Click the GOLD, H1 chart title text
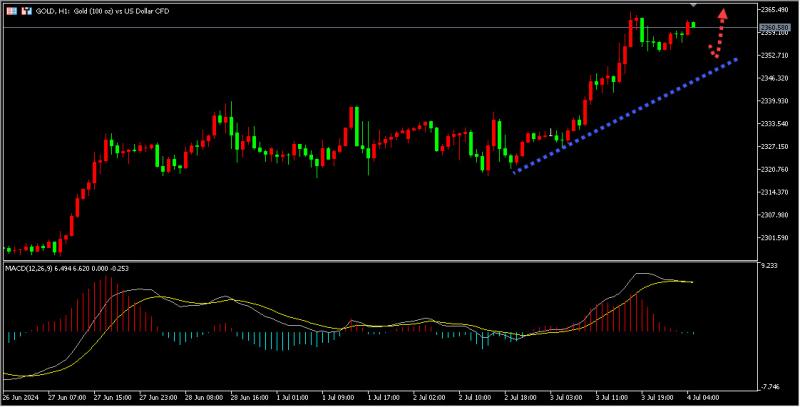The image size is (800, 407). coord(103,11)
